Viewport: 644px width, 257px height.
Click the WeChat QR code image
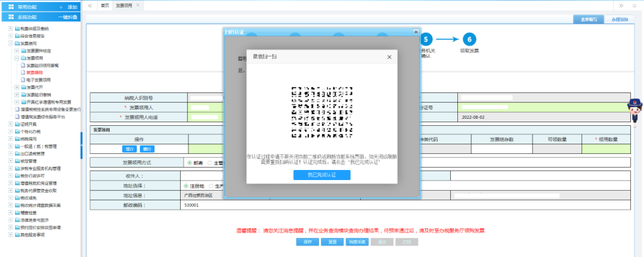[323, 112]
